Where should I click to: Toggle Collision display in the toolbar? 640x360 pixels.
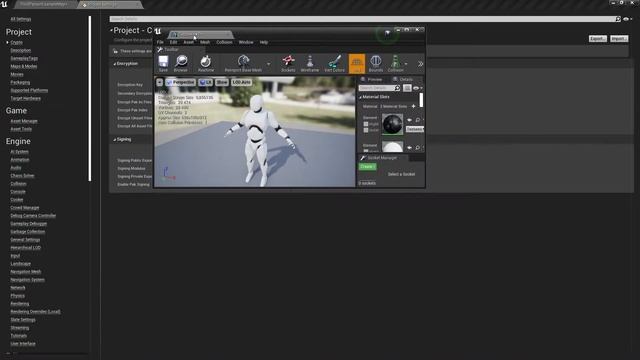[395, 64]
